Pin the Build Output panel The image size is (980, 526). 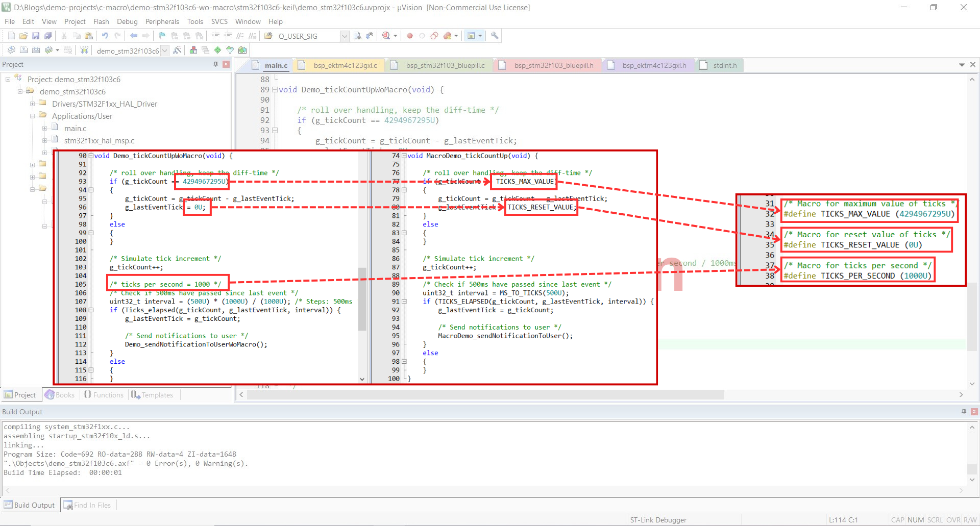click(964, 412)
